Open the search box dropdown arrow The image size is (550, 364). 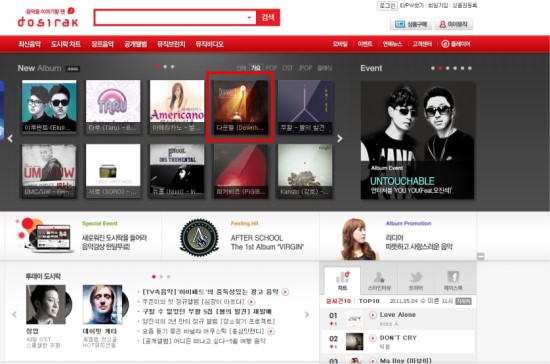249,18
